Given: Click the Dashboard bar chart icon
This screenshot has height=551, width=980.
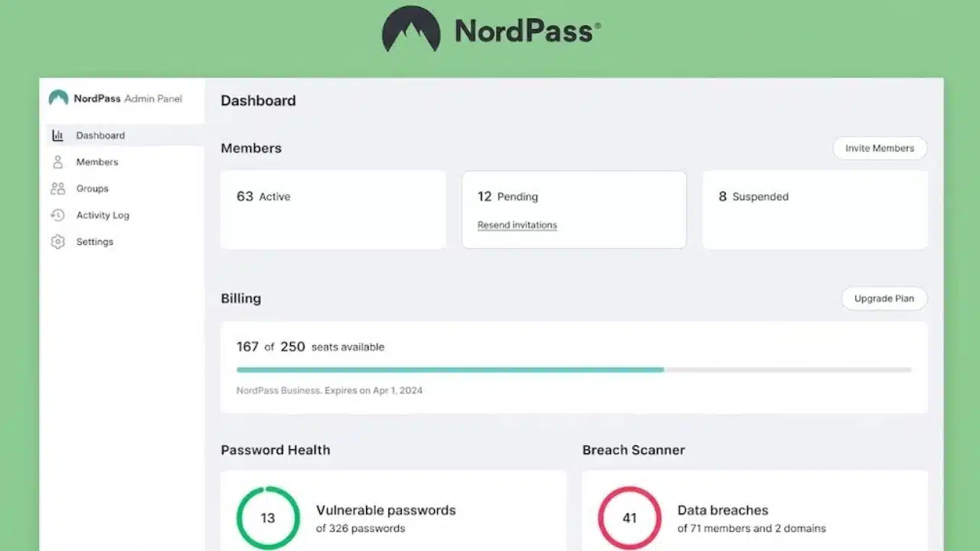Looking at the screenshot, I should click(57, 135).
